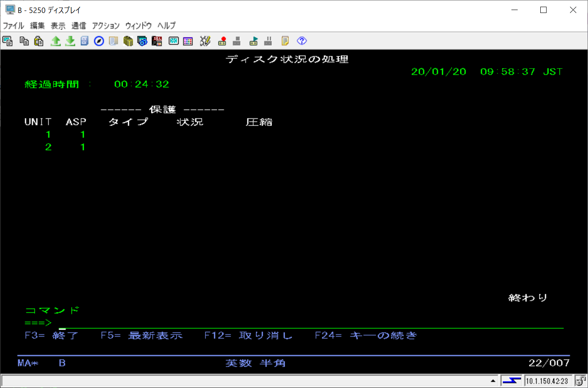Click the screen print/capture toolbar icon
The image size is (588, 388).
point(8,41)
